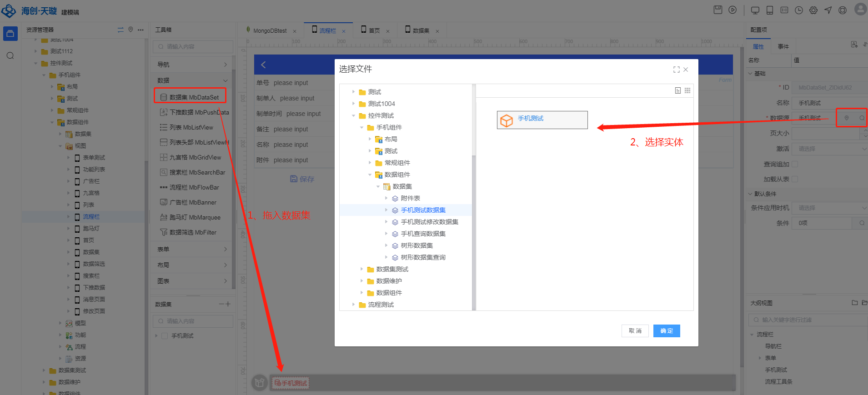This screenshot has width=868, height=395.
Task: Toggle the 加载从表 checkbox
Action: [795, 179]
